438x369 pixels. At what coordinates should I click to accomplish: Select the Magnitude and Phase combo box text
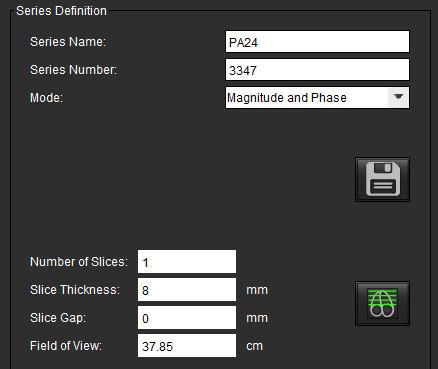point(287,98)
